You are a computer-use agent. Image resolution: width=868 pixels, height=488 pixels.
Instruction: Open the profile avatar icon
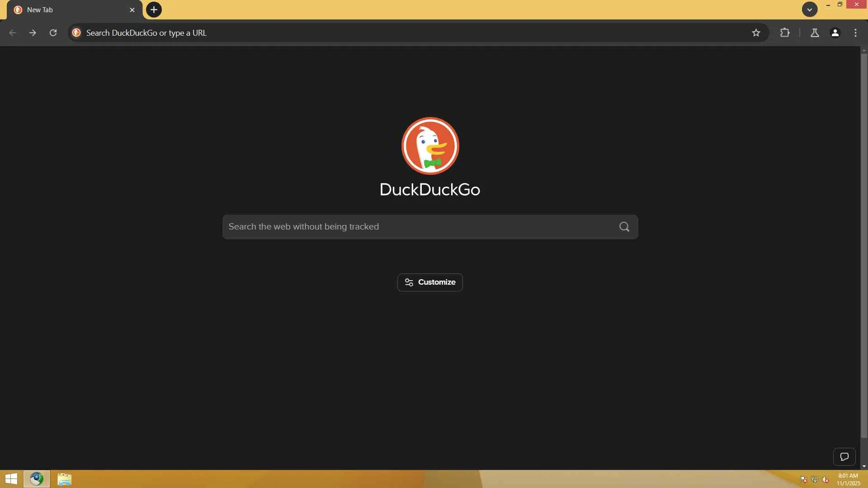click(835, 33)
